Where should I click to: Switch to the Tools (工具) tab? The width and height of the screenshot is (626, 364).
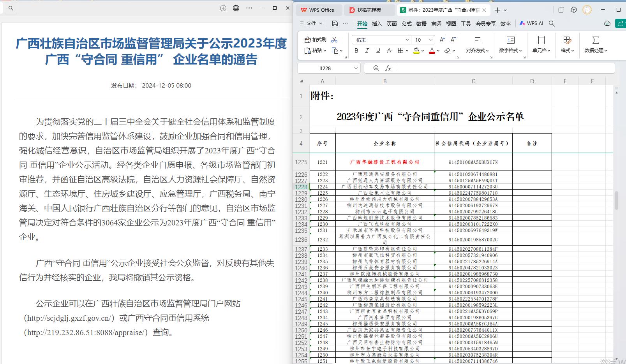point(466,24)
